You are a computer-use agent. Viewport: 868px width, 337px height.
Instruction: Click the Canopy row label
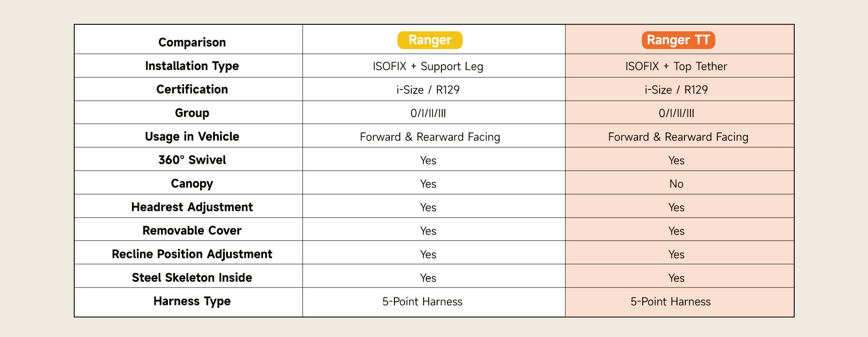(x=192, y=183)
